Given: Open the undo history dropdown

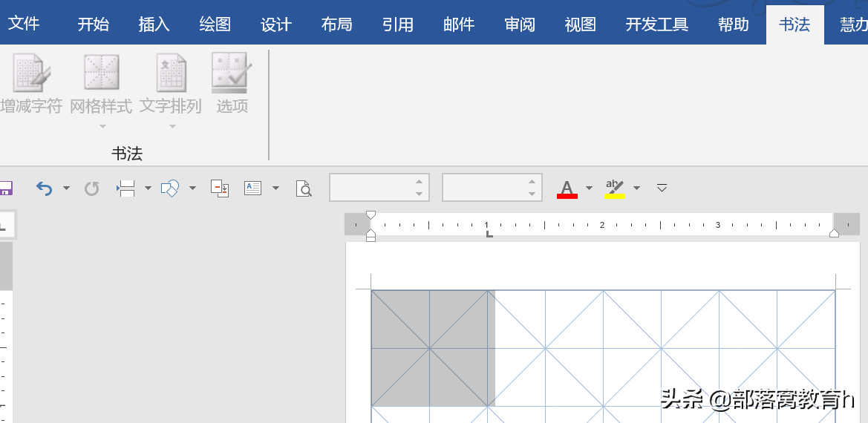Looking at the screenshot, I should tap(66, 188).
